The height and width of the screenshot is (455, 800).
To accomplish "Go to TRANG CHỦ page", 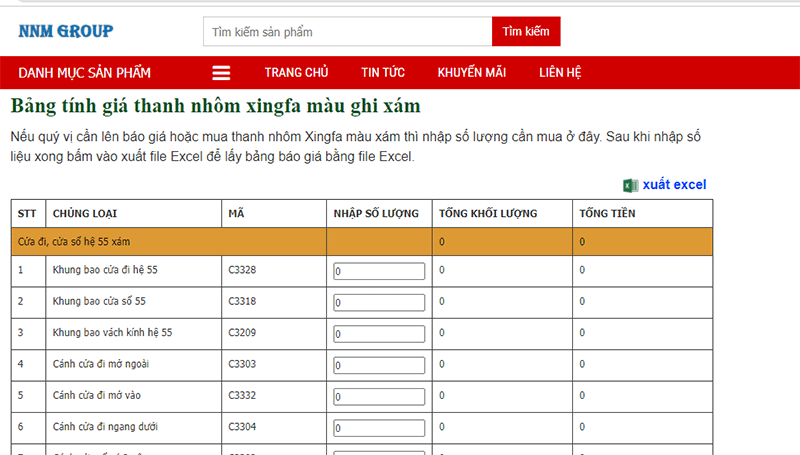I will click(x=296, y=72).
